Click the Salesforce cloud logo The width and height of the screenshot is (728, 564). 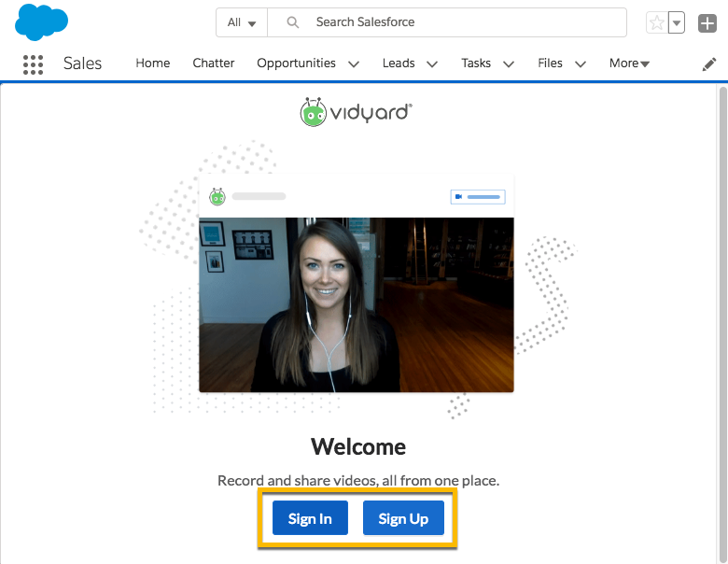click(x=41, y=21)
